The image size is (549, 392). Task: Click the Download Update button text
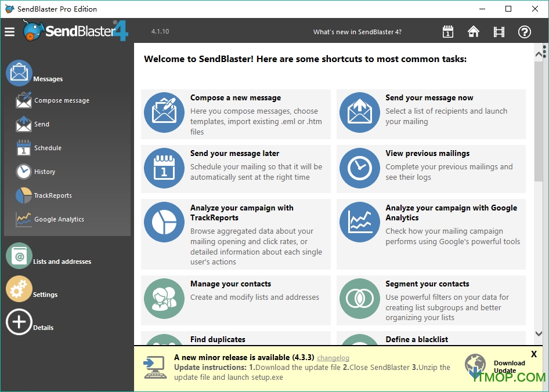[x=509, y=367]
